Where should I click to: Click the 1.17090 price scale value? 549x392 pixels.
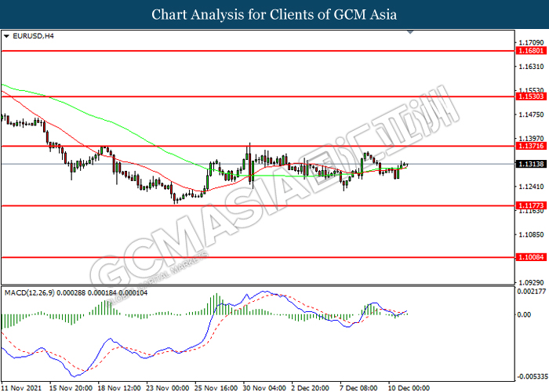(531, 42)
